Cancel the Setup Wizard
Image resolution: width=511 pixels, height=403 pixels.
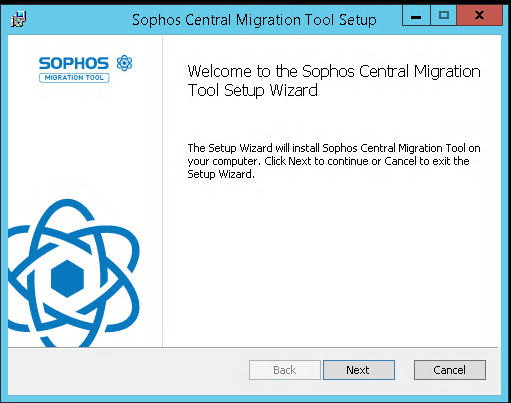pos(450,370)
